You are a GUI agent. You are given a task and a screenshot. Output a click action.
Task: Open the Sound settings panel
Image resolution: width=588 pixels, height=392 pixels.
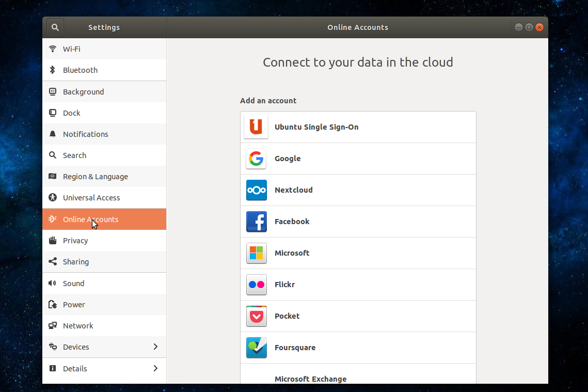(104, 283)
